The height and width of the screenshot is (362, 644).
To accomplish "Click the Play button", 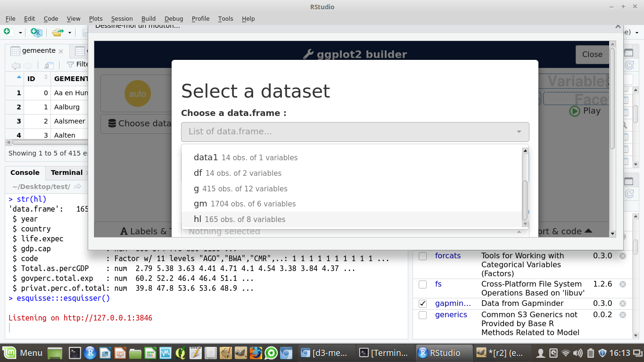I will [585, 111].
